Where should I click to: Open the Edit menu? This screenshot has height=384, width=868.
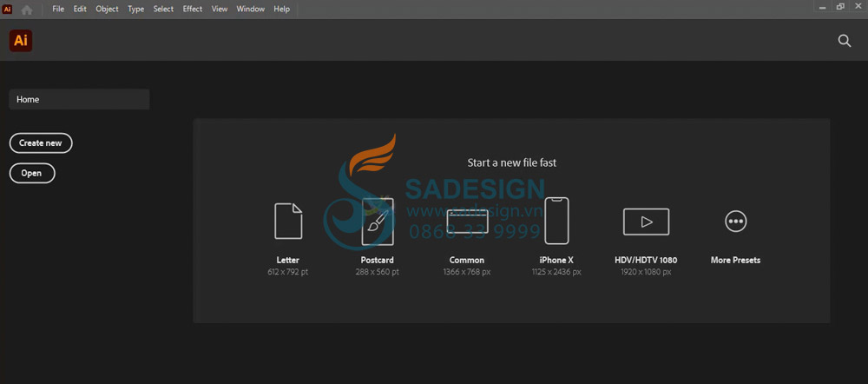pyautogui.click(x=80, y=9)
